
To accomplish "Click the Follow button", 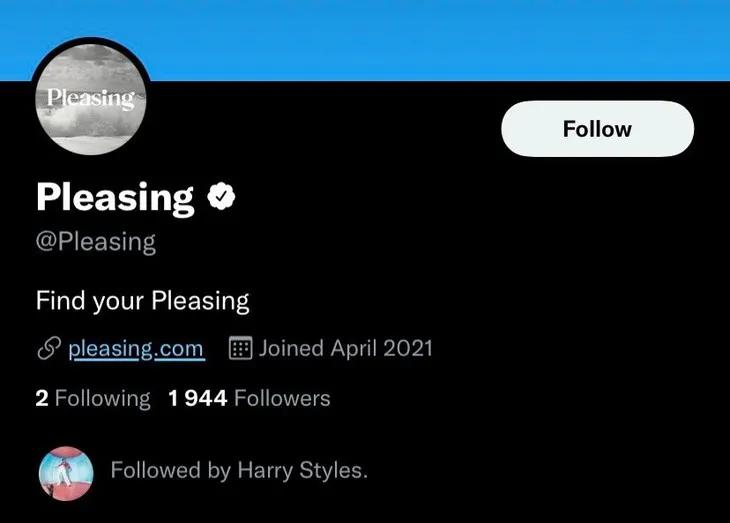I will (597, 129).
